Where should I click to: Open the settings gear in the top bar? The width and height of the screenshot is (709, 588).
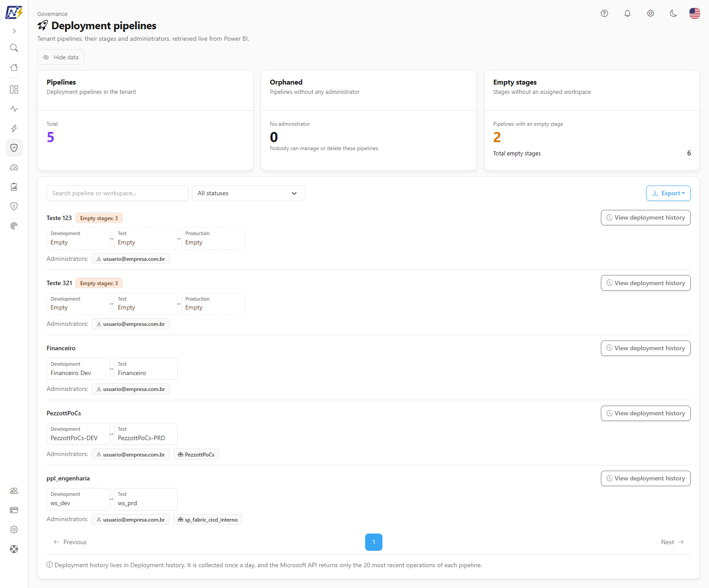[651, 13]
